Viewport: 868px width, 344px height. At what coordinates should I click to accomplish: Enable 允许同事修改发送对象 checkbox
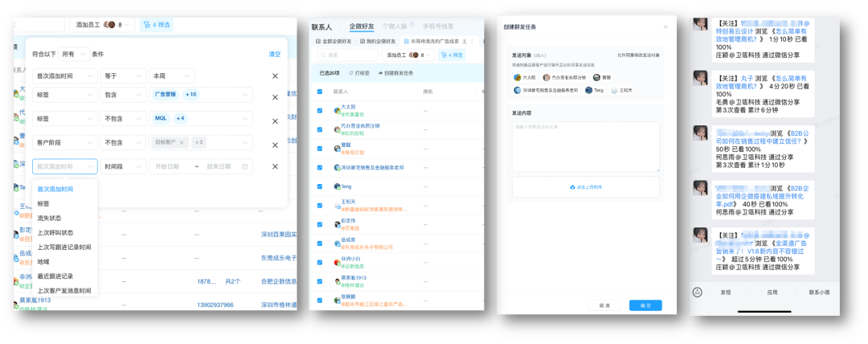611,55
